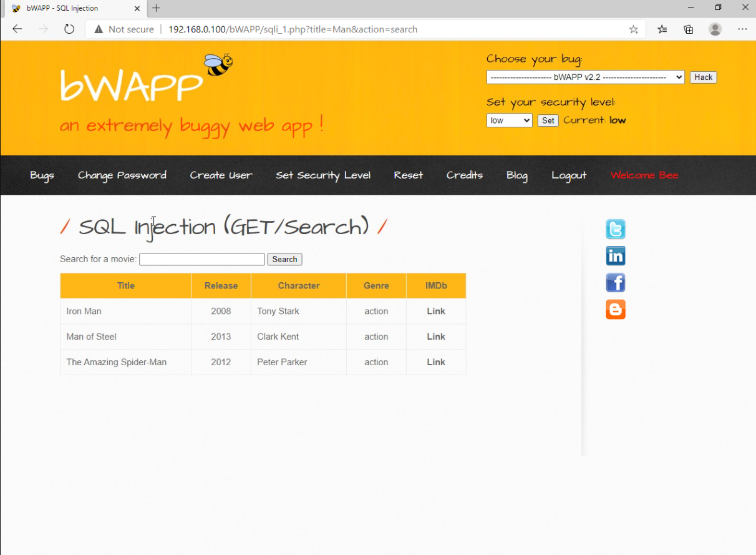
Task: Open the Bugs menu item
Action: tap(42, 175)
